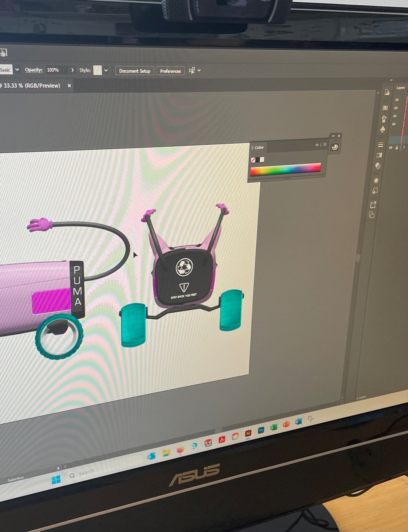Open Photoshop from the taskbar
Viewport: 408px width, 532px height.
coord(261,430)
